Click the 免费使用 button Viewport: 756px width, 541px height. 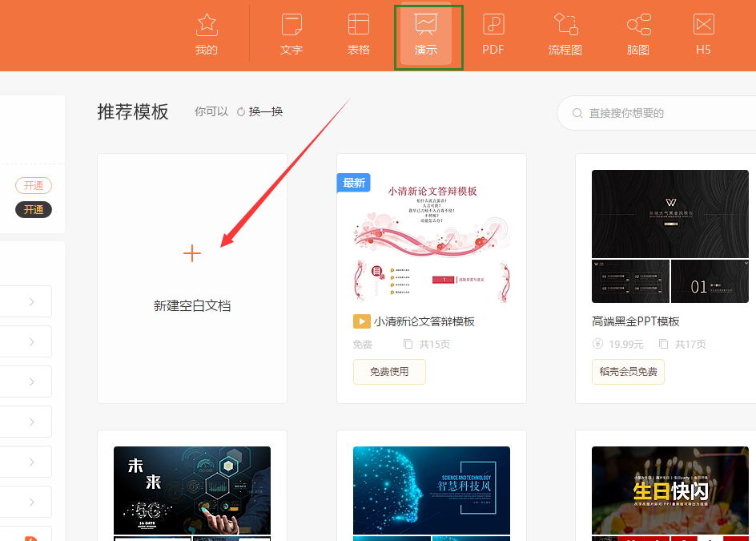point(389,372)
